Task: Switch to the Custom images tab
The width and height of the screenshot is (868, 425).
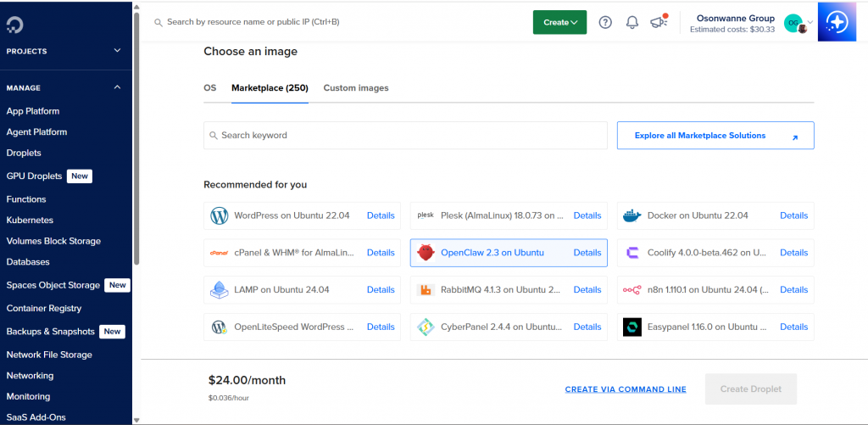Action: (356, 88)
